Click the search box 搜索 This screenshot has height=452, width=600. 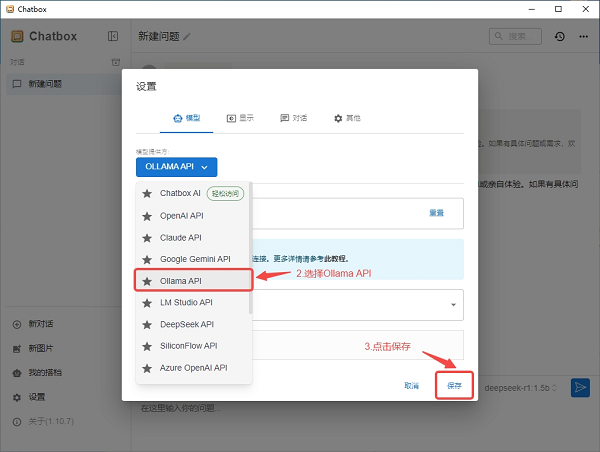[515, 36]
